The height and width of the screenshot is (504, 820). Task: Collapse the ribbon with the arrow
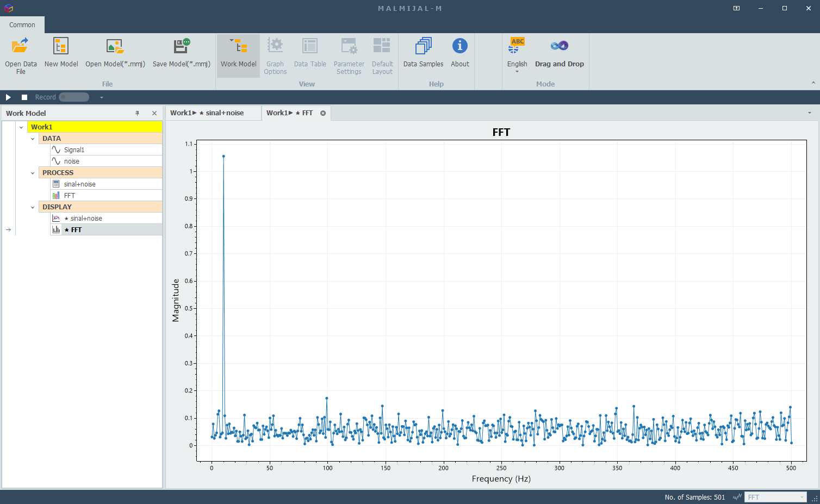[x=813, y=83]
